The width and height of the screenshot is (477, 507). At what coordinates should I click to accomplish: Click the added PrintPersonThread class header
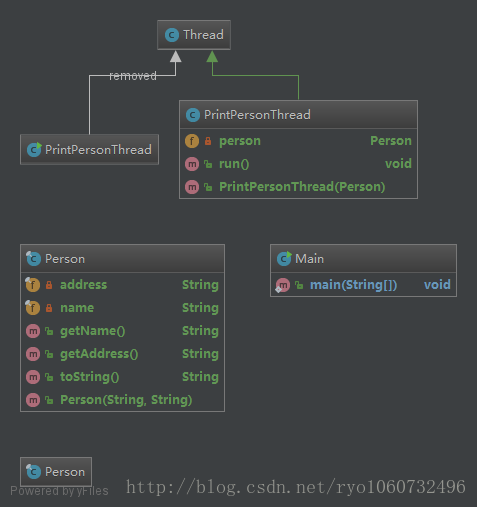pyautogui.click(x=298, y=115)
